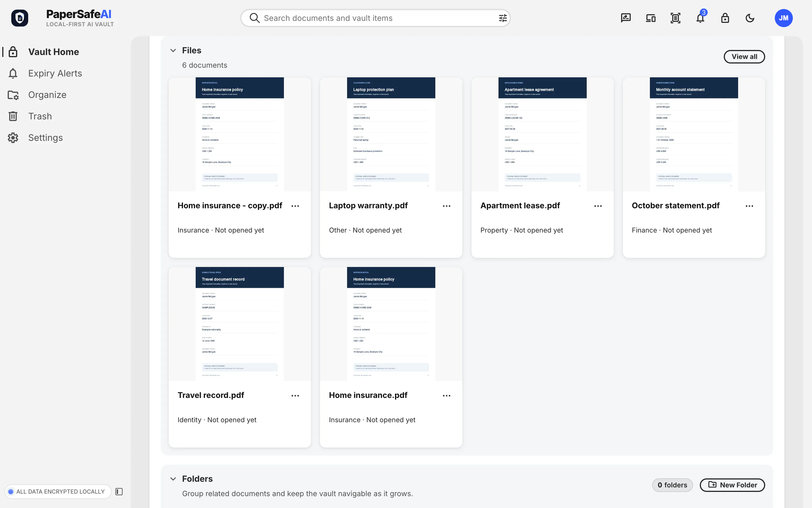Open the linked devices icon

click(651, 18)
